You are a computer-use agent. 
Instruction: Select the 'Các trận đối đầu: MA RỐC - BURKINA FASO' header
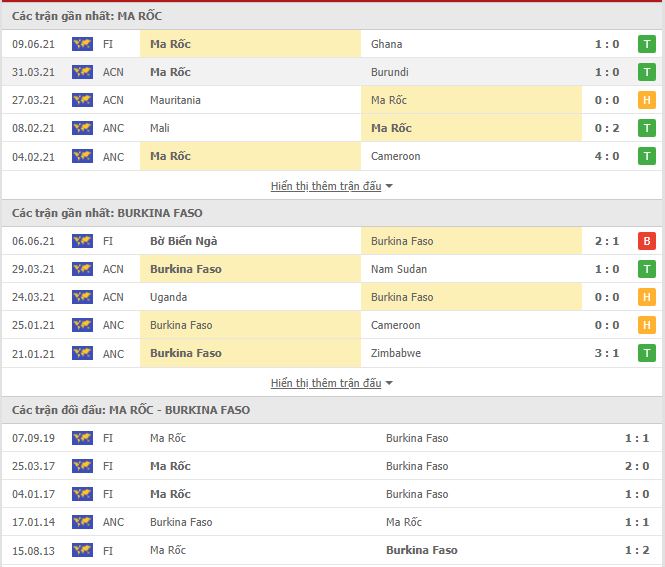tap(131, 410)
